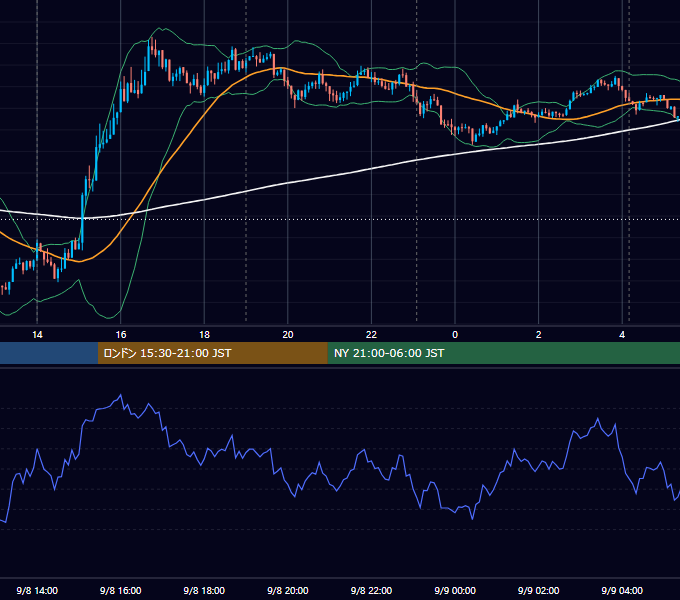Click the ロンドン 15:30-21:00 JST session bar
This screenshot has height=600, width=680.
212,353
